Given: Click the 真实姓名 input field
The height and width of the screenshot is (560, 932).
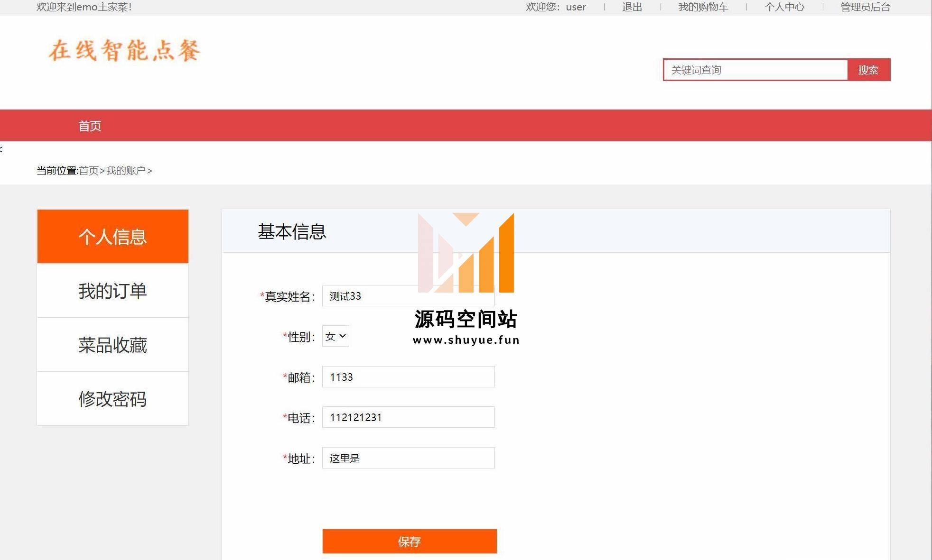Looking at the screenshot, I should pos(370,296).
